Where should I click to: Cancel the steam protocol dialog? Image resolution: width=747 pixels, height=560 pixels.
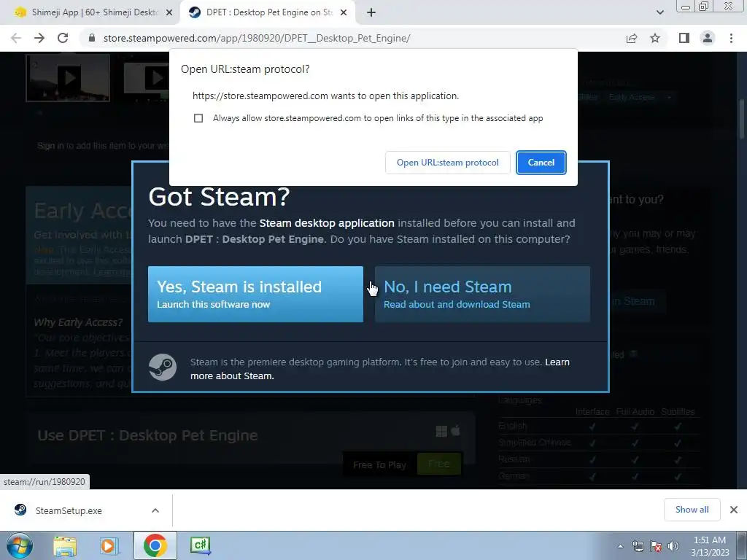pos(541,163)
